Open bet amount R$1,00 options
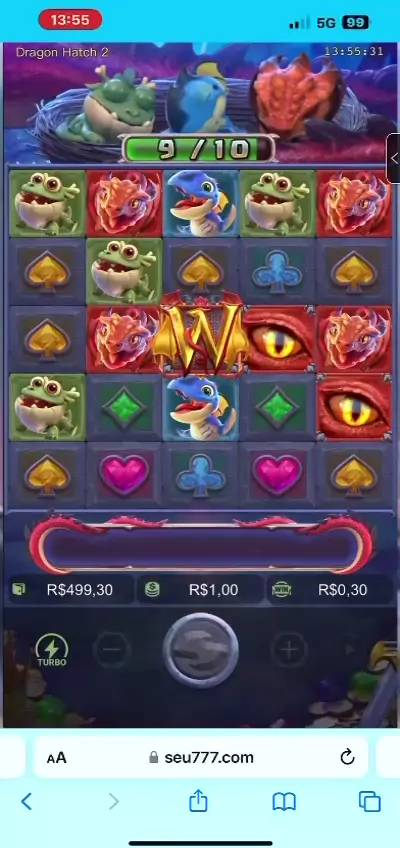 pyautogui.click(x=201, y=589)
